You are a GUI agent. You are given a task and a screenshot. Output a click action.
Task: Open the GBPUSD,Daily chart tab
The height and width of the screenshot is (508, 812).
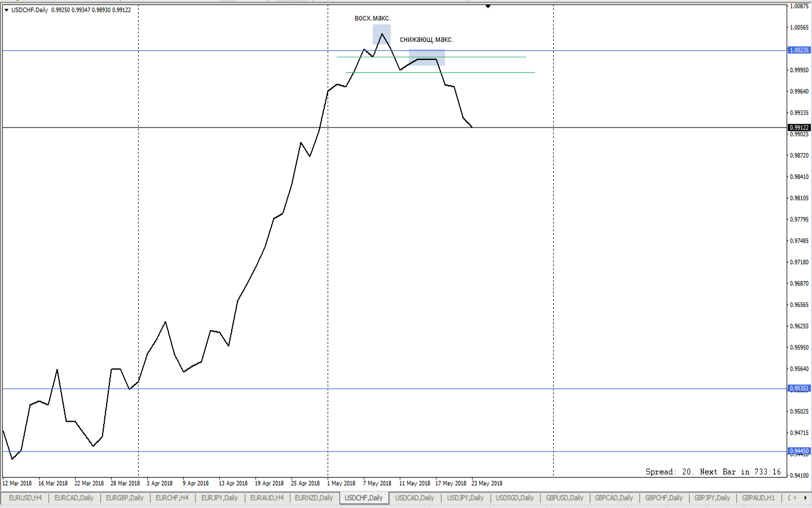pos(564,498)
